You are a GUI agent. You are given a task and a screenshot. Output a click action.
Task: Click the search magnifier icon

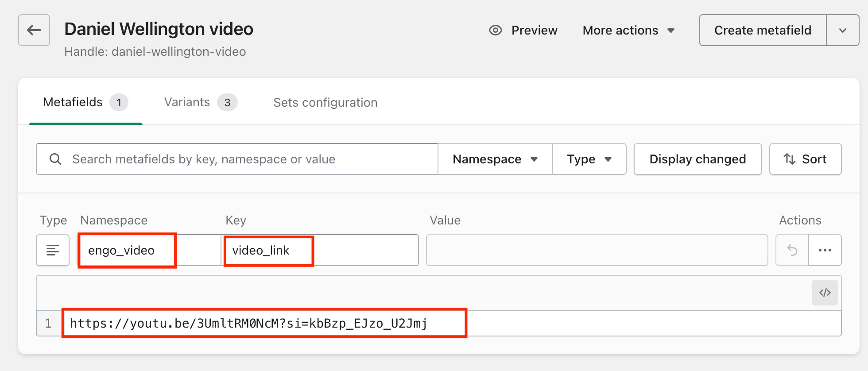(x=55, y=159)
